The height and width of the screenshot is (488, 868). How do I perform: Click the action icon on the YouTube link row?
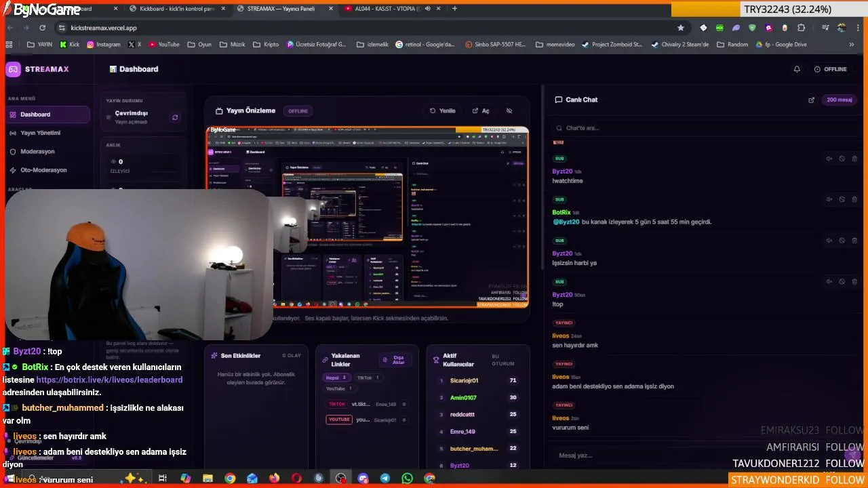pos(404,420)
